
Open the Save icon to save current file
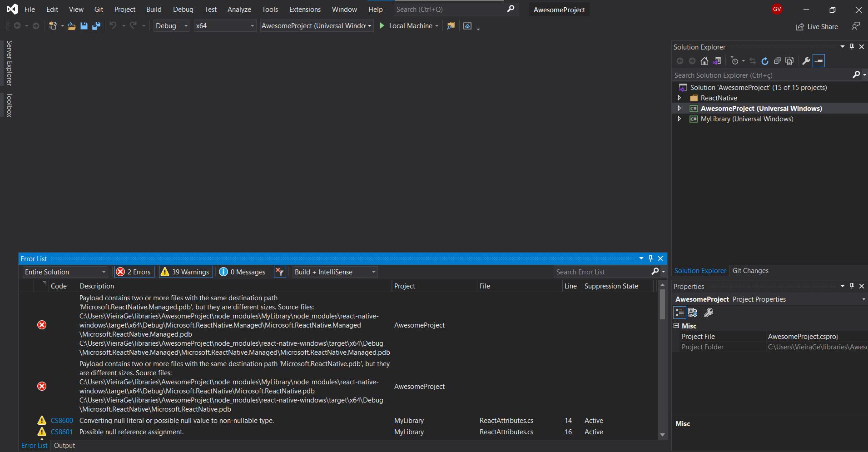[x=84, y=26]
